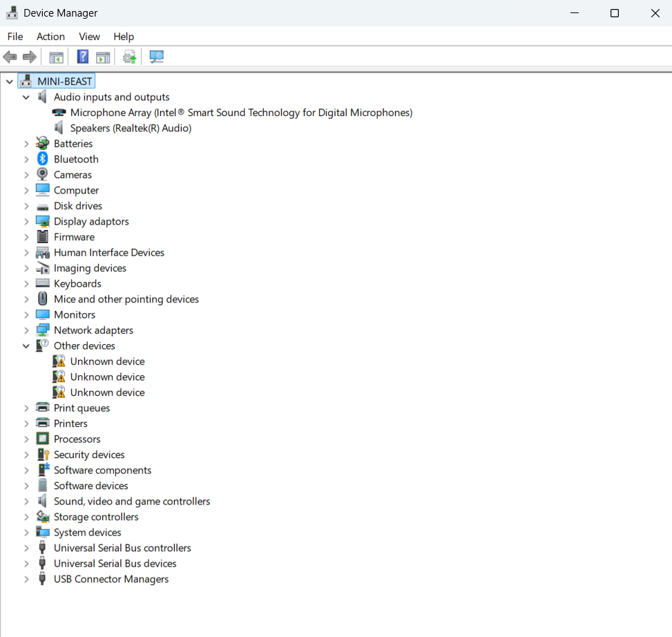The height and width of the screenshot is (637, 672).
Task: Click the Storage controllers icon
Action: click(42, 517)
